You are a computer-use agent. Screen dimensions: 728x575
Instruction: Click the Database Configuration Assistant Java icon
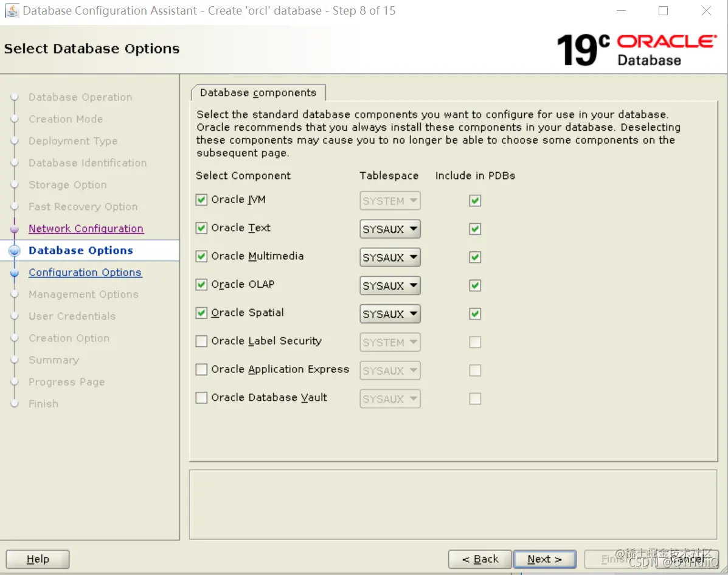tap(12, 11)
